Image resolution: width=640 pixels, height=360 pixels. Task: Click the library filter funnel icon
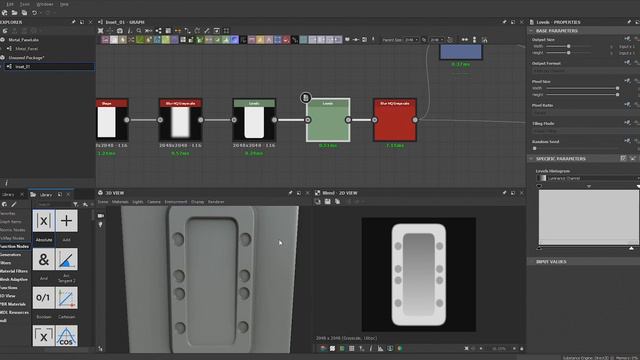click(76, 204)
